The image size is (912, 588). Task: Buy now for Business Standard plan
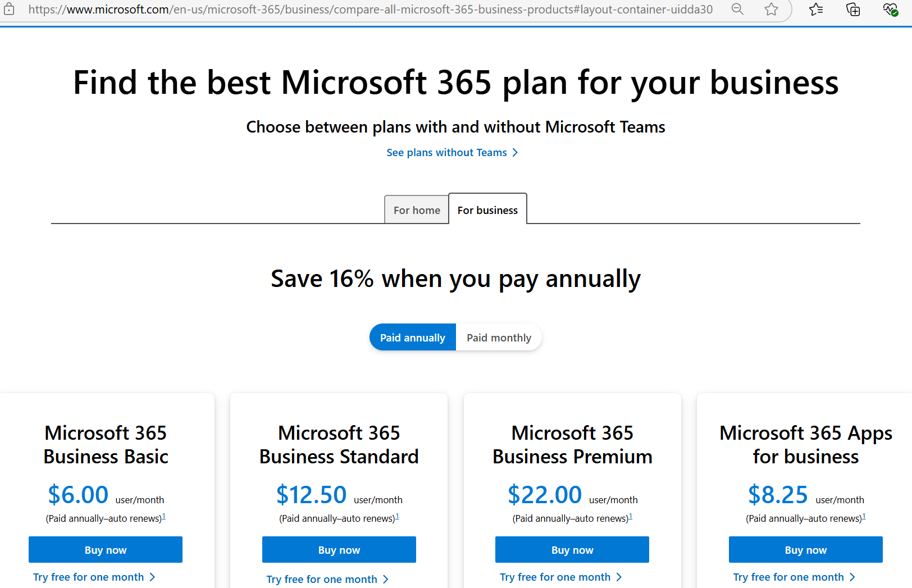[339, 550]
